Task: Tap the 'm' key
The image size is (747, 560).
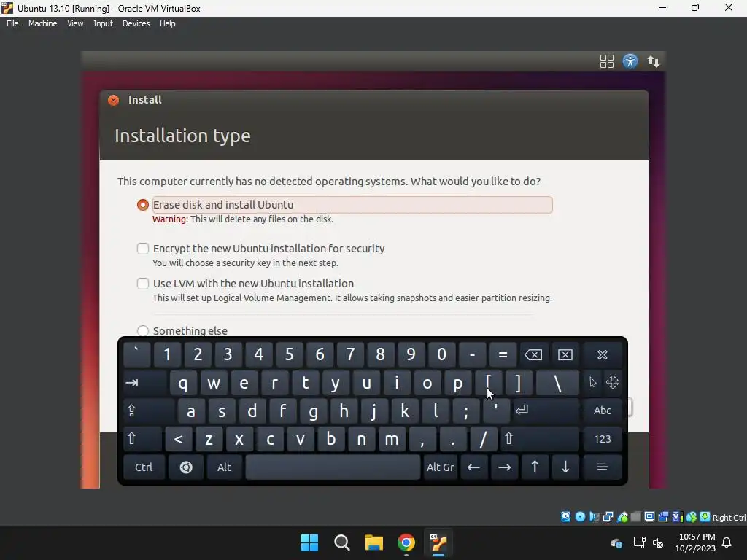Action: tap(392, 439)
